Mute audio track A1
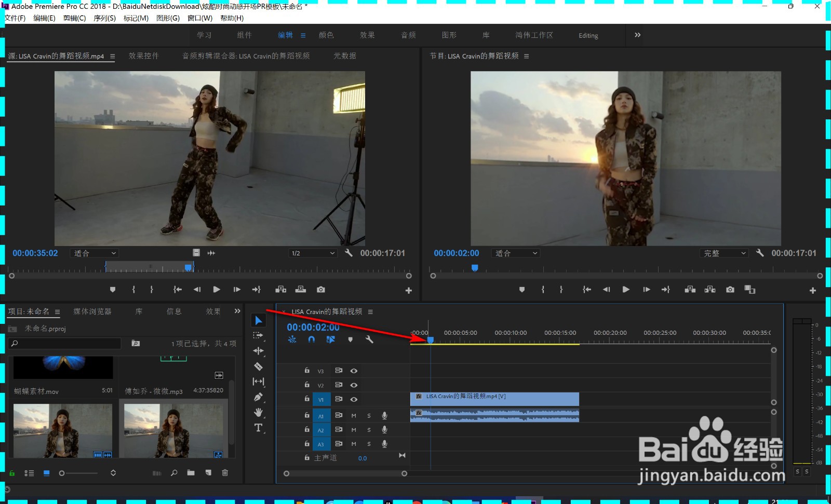831x504 pixels. pos(354,416)
